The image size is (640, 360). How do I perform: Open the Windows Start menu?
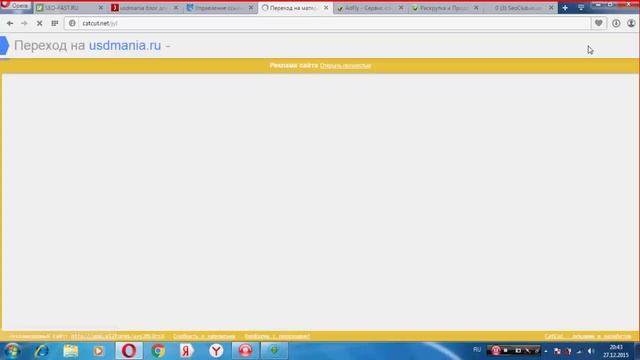(x=12, y=351)
